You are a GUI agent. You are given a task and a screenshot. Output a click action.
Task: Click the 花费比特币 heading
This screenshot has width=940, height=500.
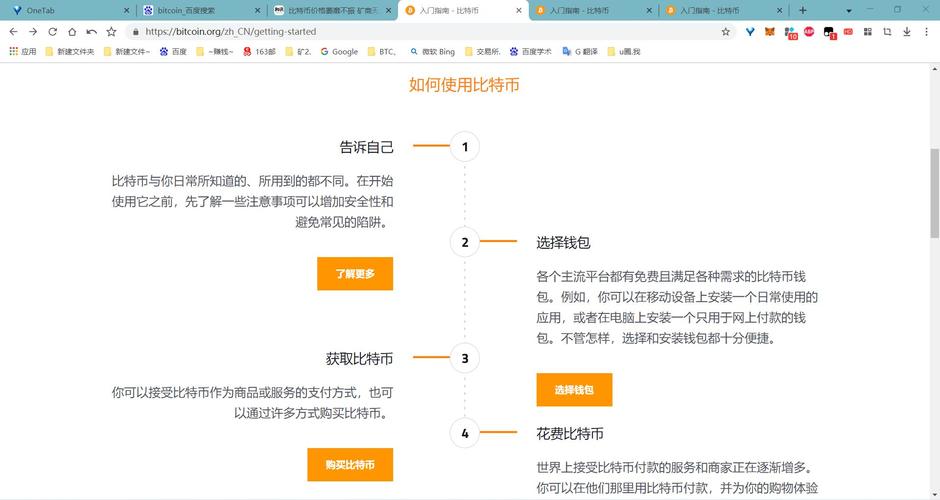[x=570, y=434]
